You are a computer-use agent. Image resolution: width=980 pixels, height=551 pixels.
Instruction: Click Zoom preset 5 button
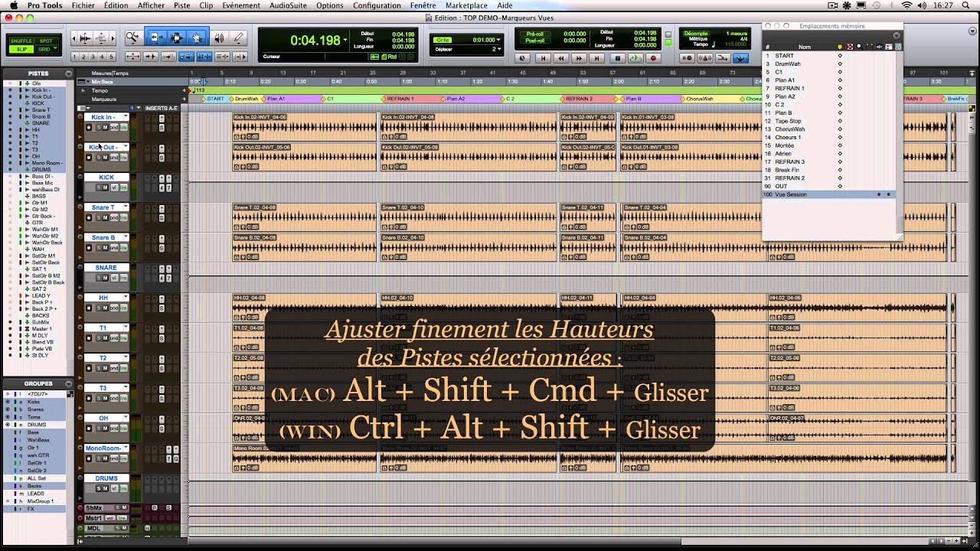[x=111, y=57]
